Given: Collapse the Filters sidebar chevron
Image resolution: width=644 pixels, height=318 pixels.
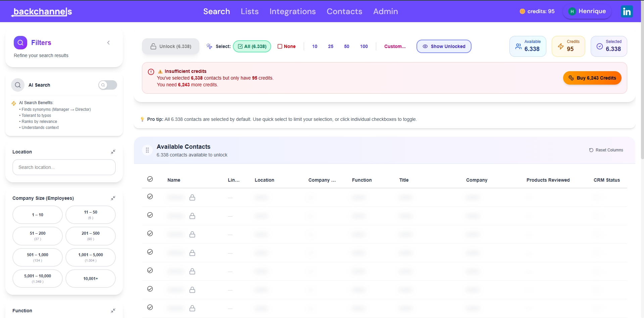Looking at the screenshot, I should pos(108,43).
